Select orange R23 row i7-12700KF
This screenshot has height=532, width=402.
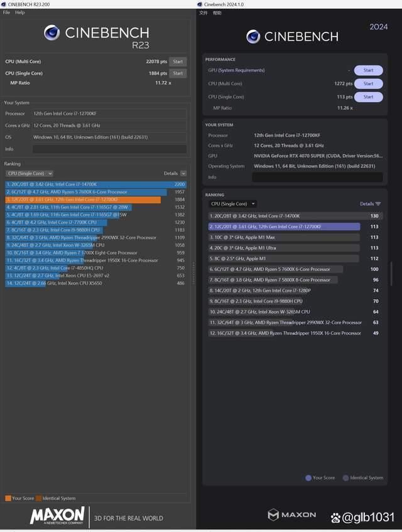coord(96,199)
